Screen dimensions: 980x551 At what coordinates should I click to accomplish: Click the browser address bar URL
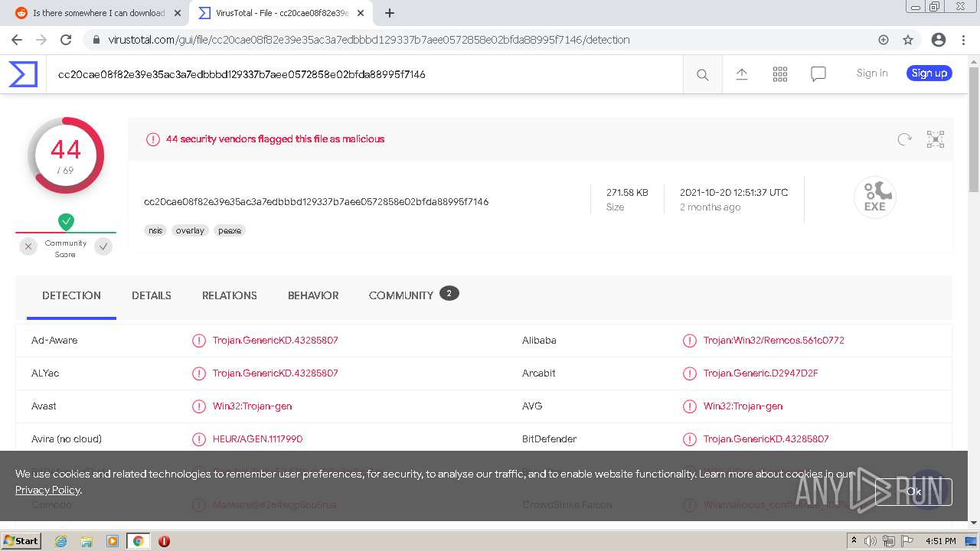pyautogui.click(x=369, y=40)
